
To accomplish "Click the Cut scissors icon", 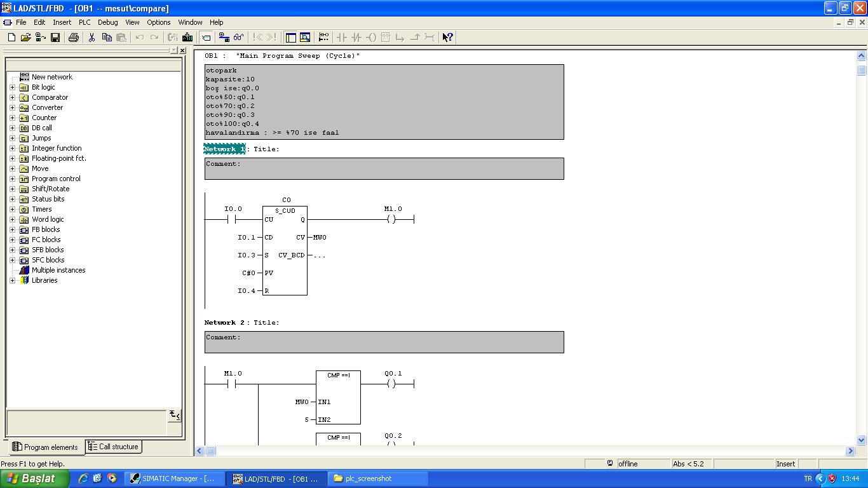I will [92, 37].
